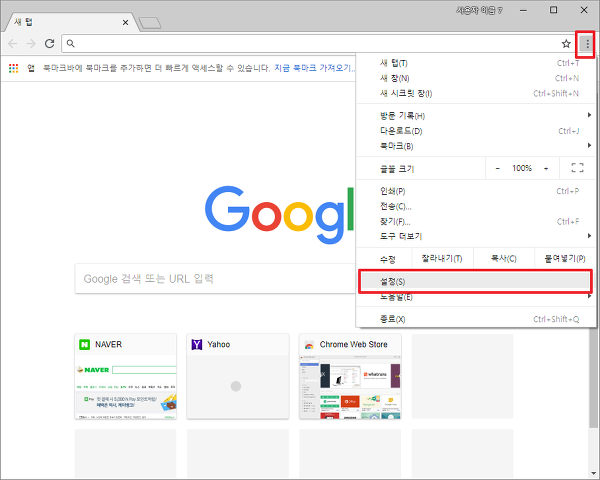Viewport: 600px width, 480px height.
Task: Click the 새 탭 tab title
Action: click(24, 22)
